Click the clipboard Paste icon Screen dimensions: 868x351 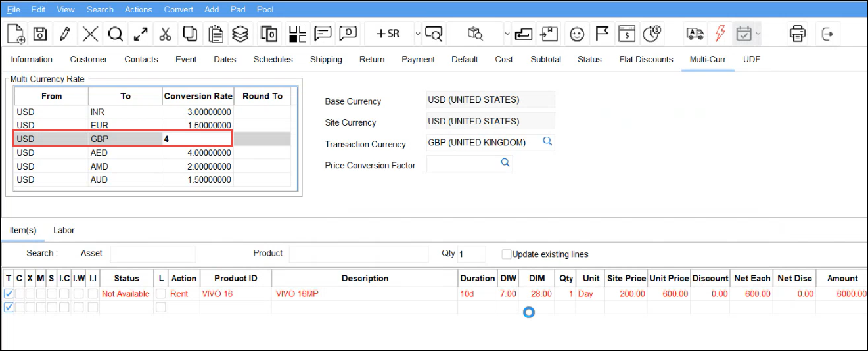click(x=214, y=34)
